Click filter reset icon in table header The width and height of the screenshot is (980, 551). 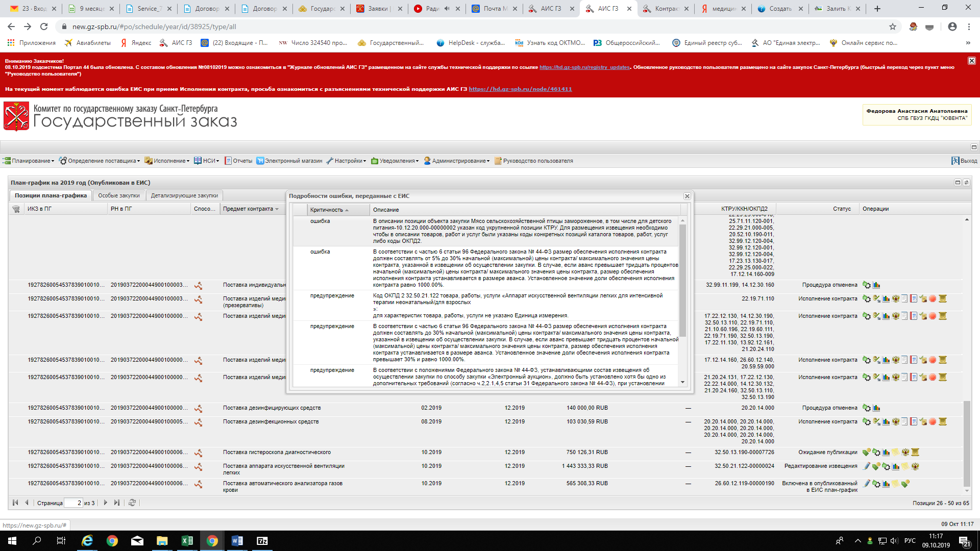[16, 209]
